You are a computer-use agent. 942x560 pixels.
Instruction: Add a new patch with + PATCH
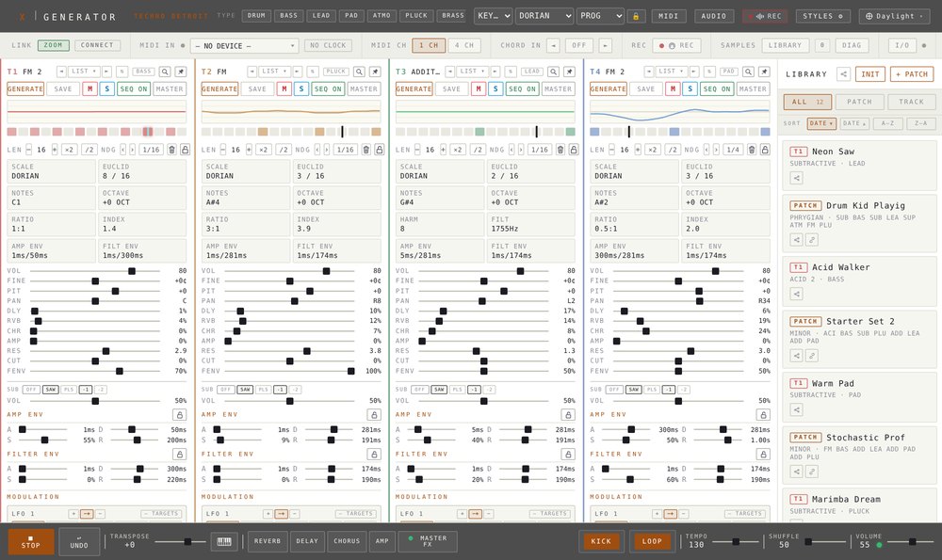click(911, 74)
